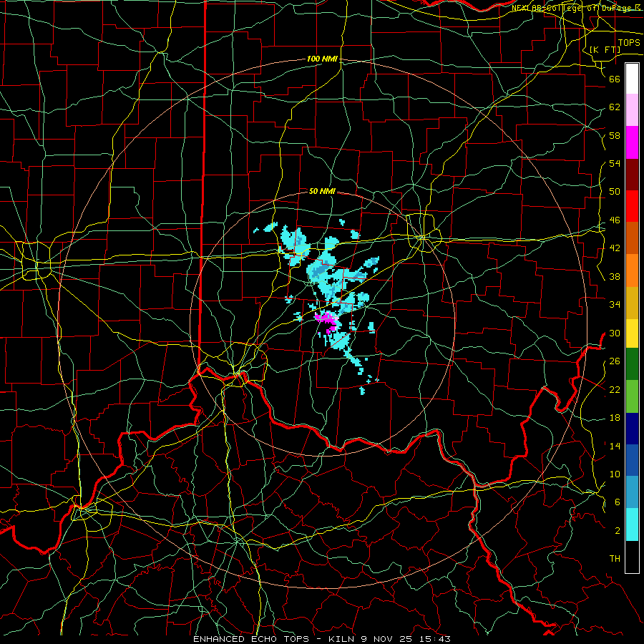The height and width of the screenshot is (644, 644).
Task: Click the '62' scale value
Action: tap(615, 107)
